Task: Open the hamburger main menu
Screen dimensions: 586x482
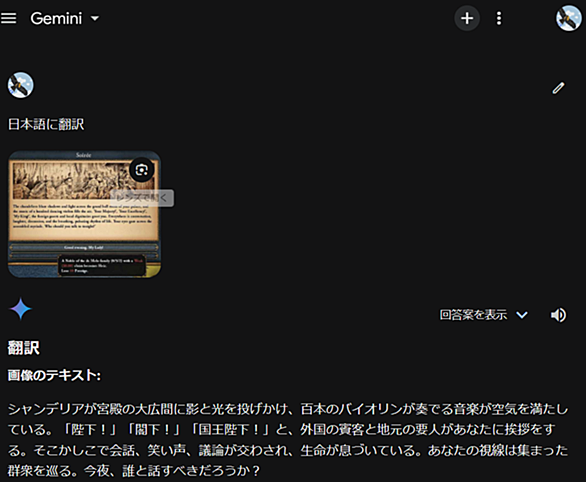Action: [9, 18]
